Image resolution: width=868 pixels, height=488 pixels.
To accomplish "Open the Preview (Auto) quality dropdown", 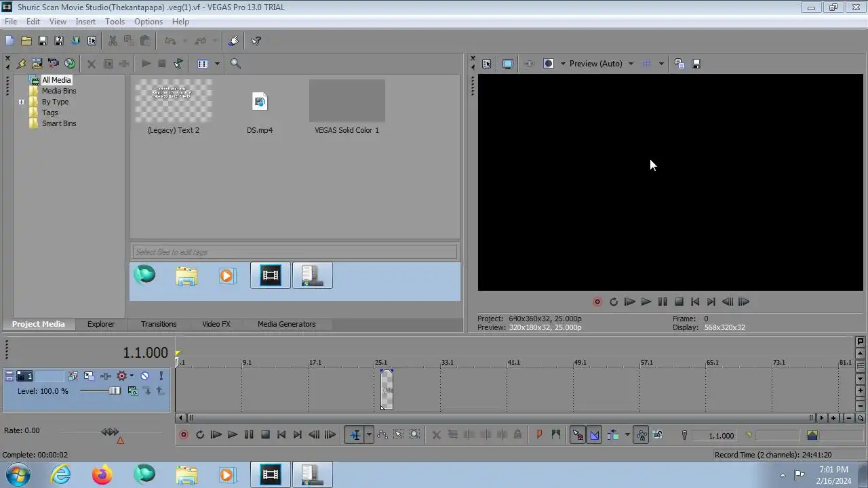I will 601,64.
